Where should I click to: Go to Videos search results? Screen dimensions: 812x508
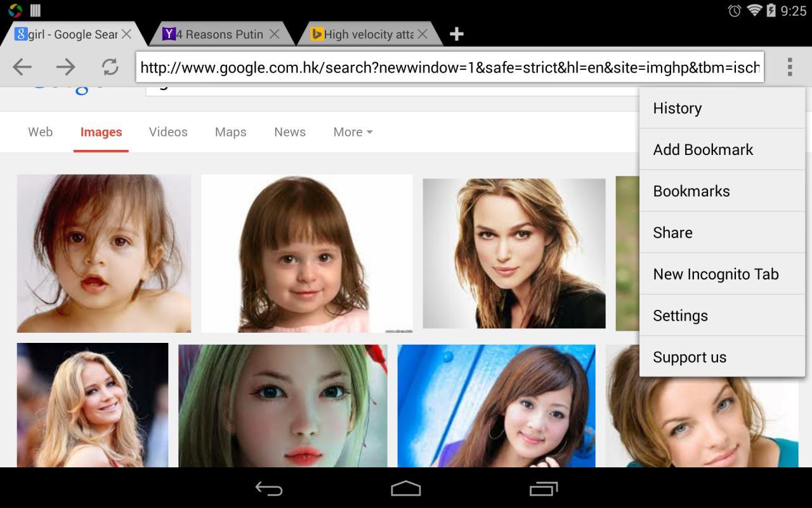pos(168,132)
